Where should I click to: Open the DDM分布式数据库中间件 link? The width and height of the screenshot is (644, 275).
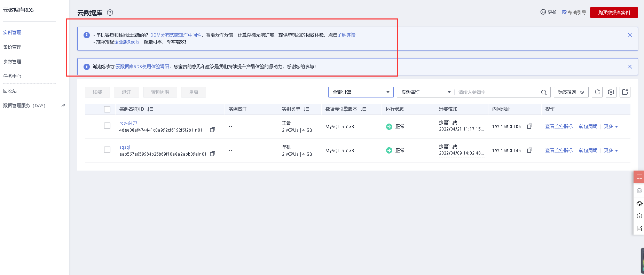(176, 35)
